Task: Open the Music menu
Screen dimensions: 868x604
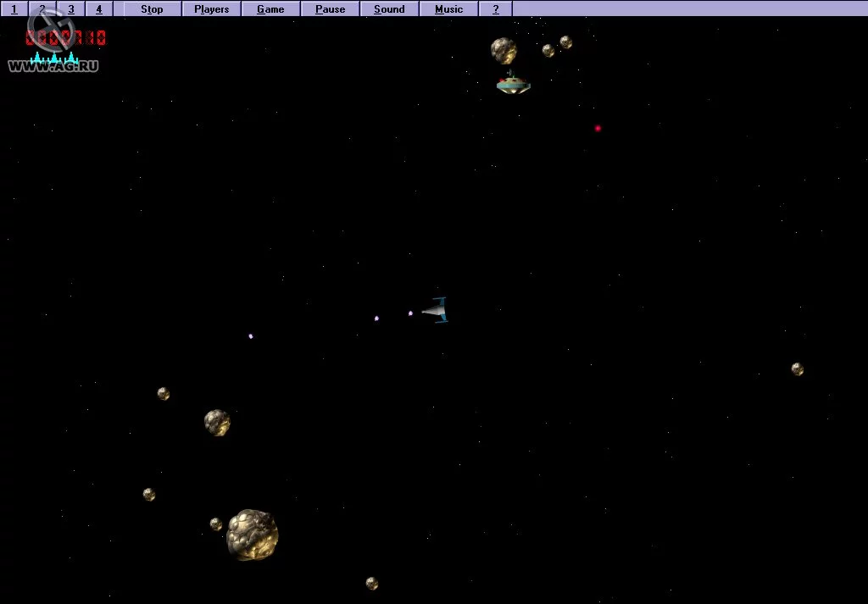Action: (449, 8)
